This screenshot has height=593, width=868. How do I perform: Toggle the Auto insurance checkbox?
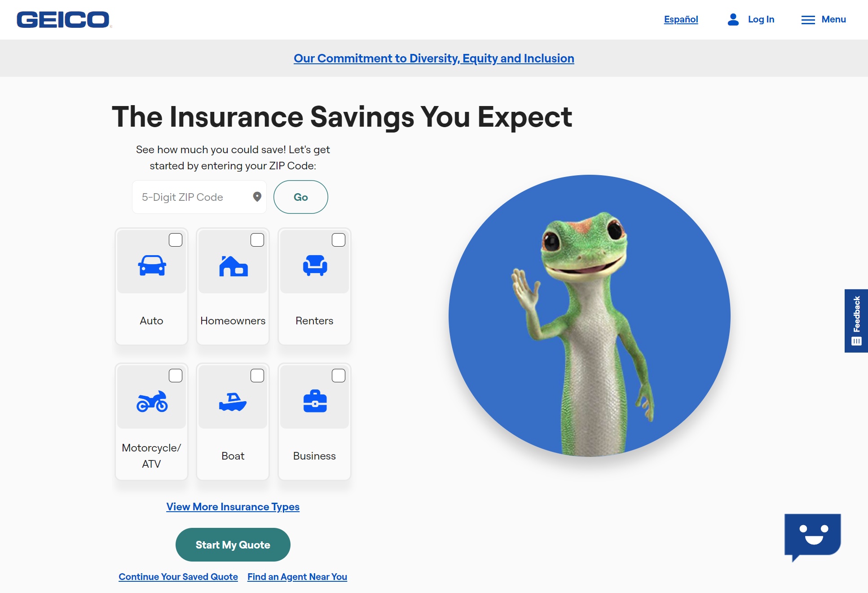coord(176,240)
